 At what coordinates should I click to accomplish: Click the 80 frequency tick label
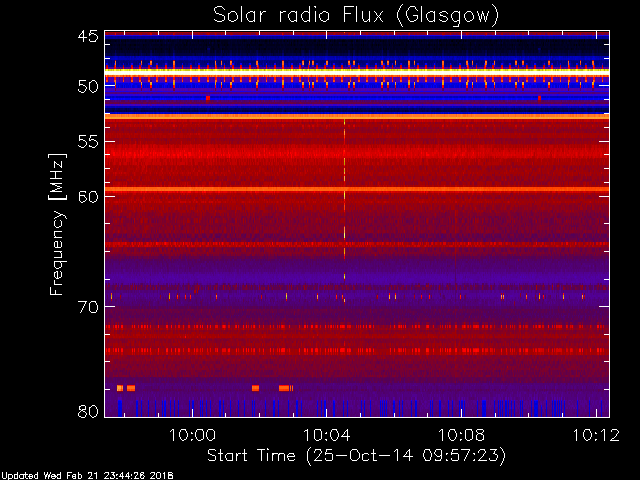click(88, 411)
